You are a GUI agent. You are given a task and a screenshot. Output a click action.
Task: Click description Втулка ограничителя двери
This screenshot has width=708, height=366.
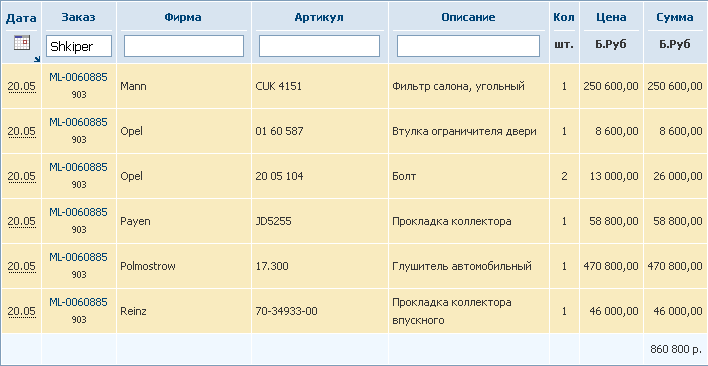coord(464,131)
